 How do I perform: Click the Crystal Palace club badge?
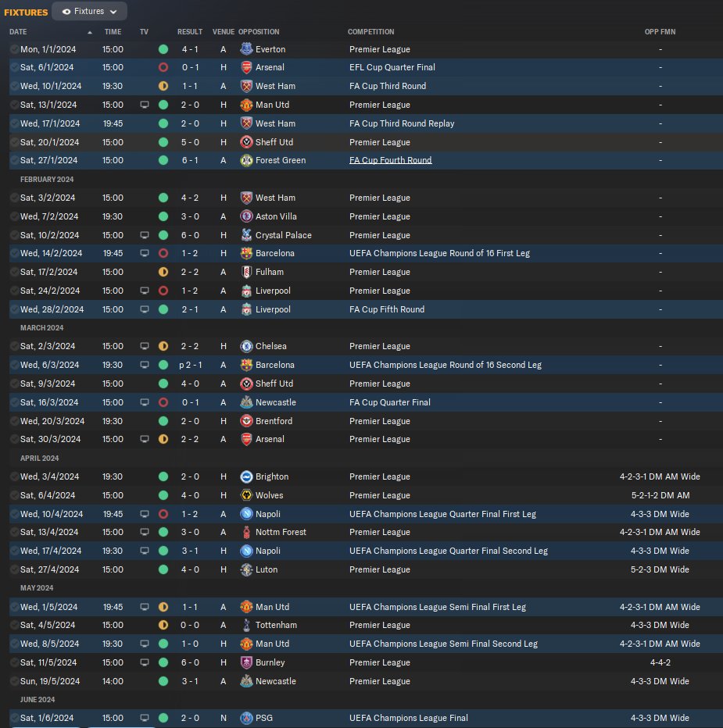point(246,235)
